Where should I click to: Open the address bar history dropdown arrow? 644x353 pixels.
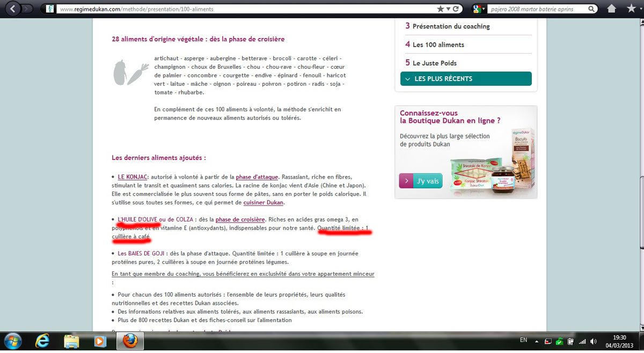(448, 9)
